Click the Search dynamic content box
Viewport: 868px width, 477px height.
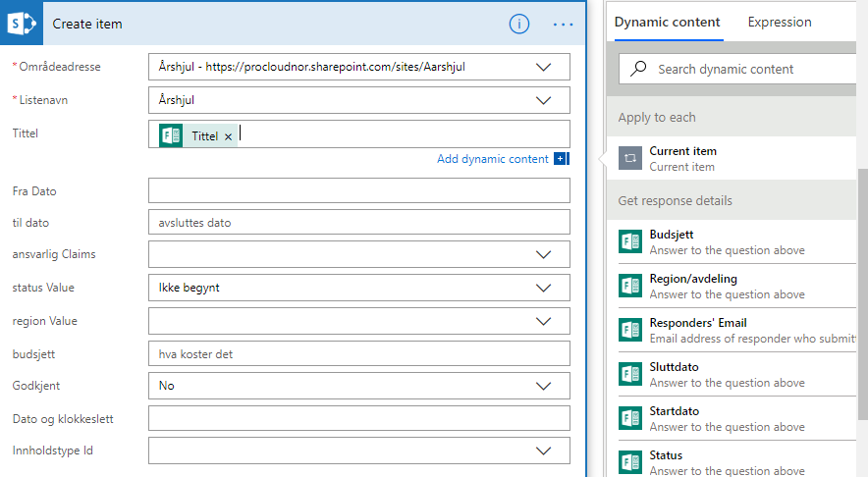(x=746, y=70)
